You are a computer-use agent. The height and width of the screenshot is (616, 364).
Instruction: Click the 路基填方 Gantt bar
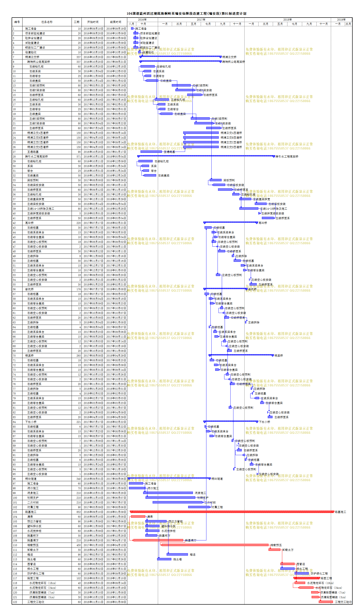coord(158,540)
